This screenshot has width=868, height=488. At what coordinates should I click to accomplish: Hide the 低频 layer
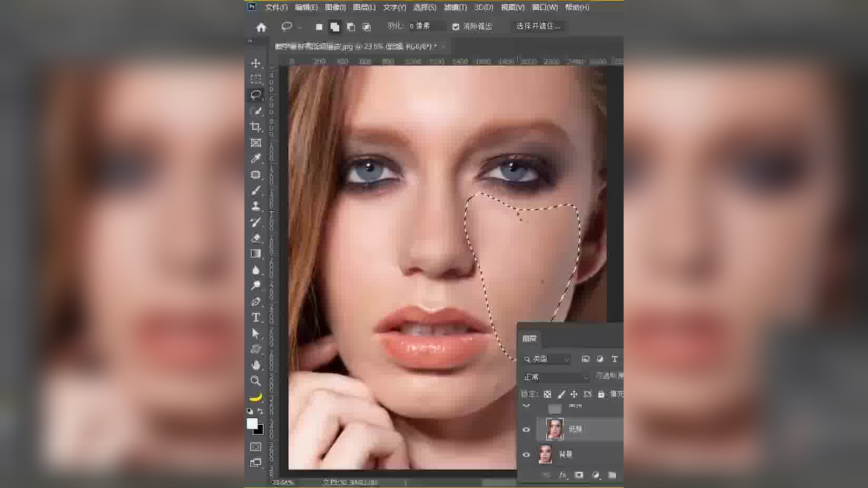(526, 430)
